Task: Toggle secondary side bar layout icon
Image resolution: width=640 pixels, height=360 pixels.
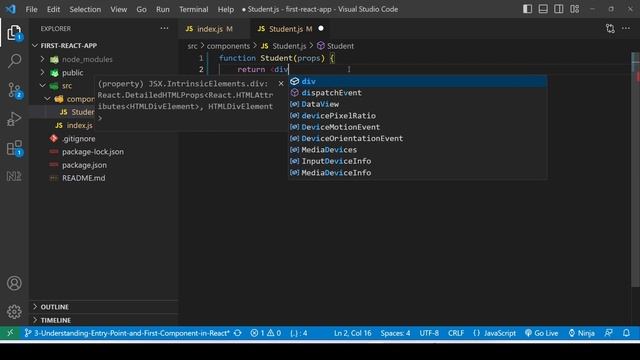Action: point(558,9)
